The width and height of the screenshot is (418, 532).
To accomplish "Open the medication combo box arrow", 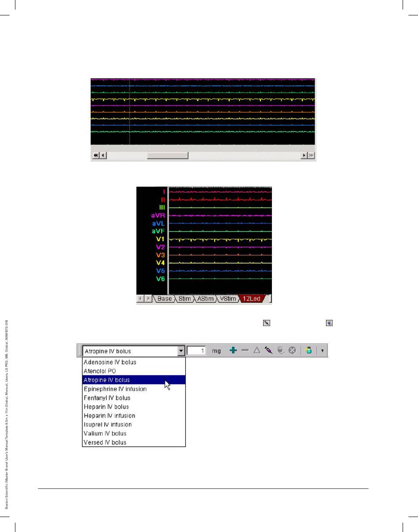I will point(180,351).
